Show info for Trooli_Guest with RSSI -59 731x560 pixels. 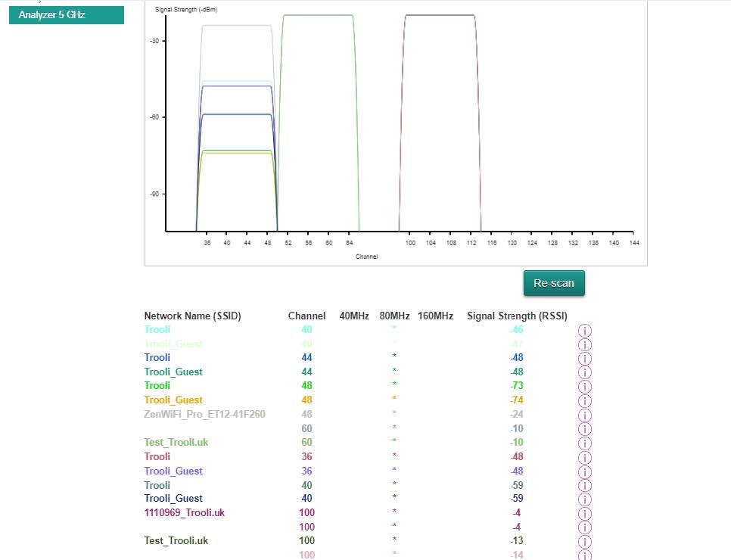[x=584, y=499]
